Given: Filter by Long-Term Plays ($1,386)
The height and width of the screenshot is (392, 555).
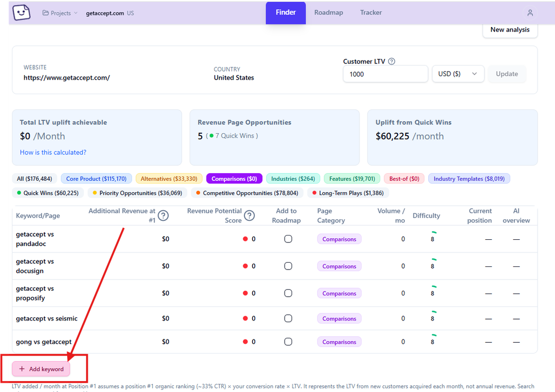Looking at the screenshot, I should 348,193.
